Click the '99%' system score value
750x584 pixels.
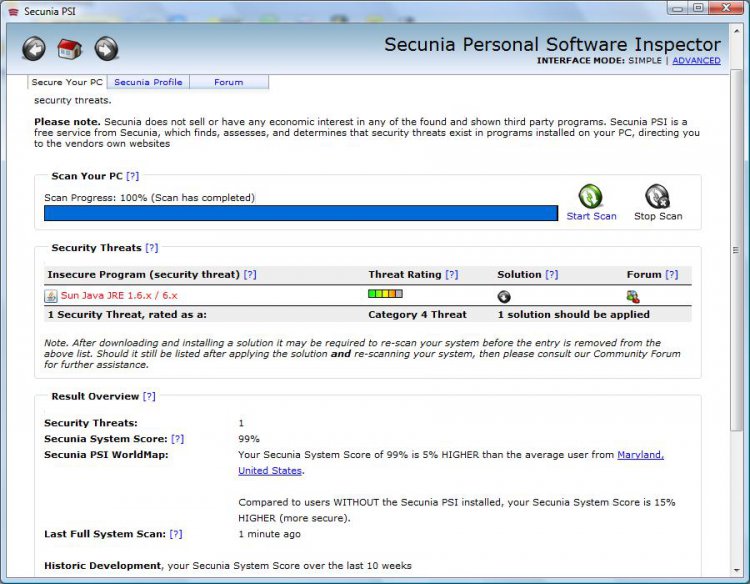pos(249,439)
